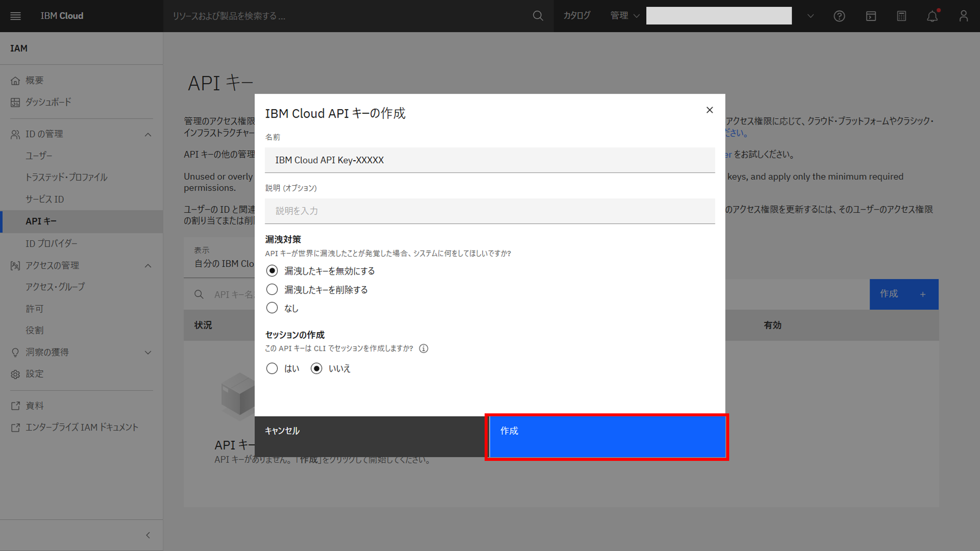Screen dimensions: 980x551
Task: Click the search magnifier icon
Action: click(x=538, y=16)
